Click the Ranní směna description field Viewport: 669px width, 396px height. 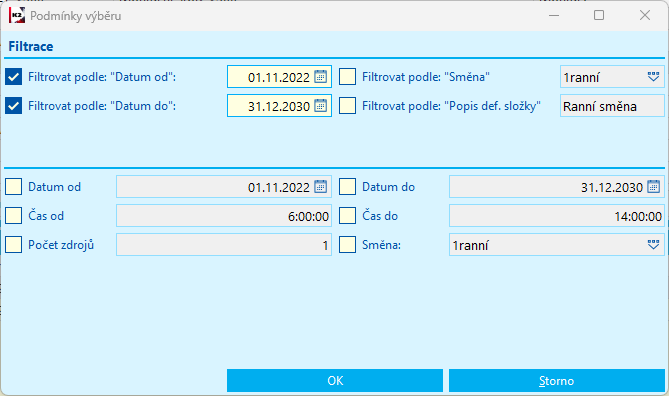coord(612,106)
